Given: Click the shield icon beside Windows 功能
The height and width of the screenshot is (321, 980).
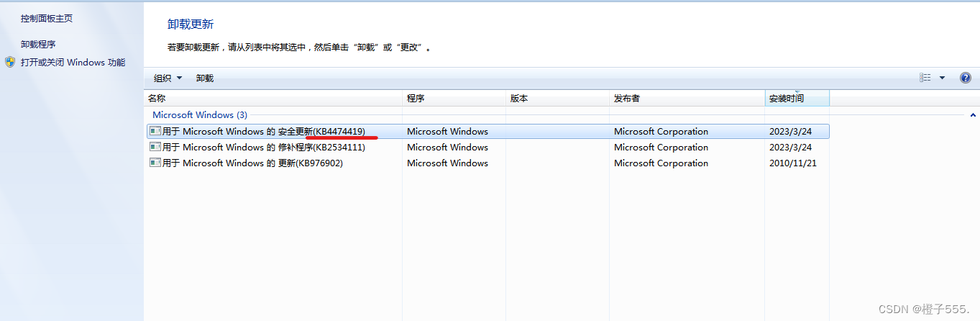Looking at the screenshot, I should tap(10, 63).
